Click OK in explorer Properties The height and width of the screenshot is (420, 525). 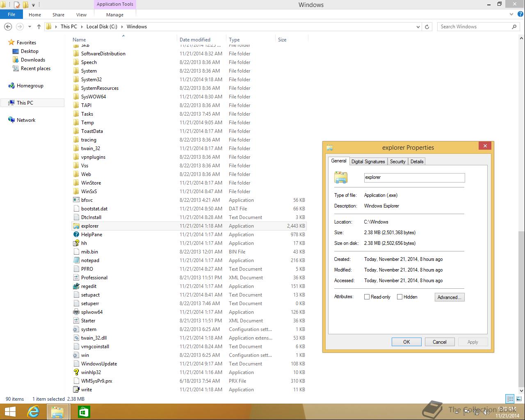pos(406,342)
